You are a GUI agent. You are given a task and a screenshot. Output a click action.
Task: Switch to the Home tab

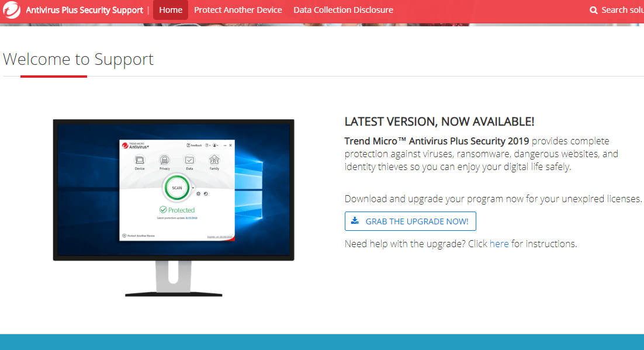coord(170,10)
